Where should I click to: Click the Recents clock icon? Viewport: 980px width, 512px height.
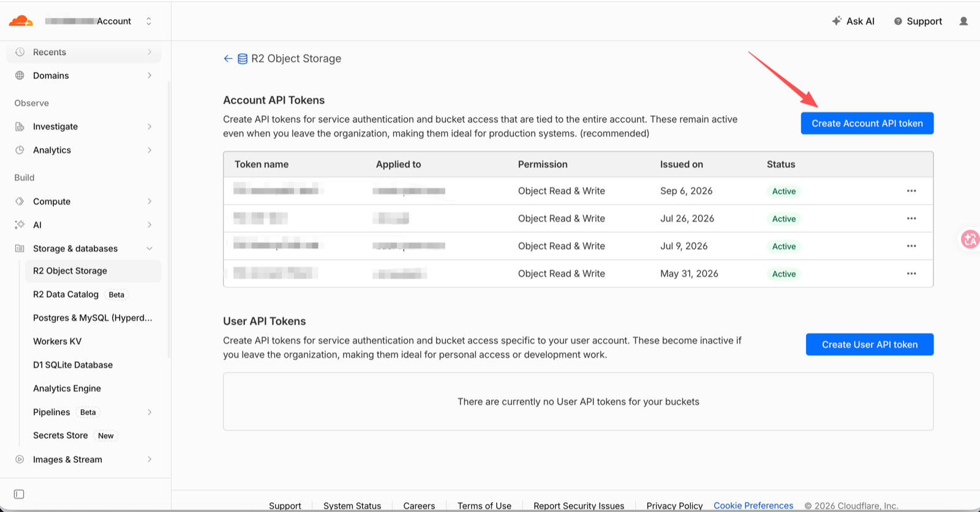pyautogui.click(x=20, y=52)
